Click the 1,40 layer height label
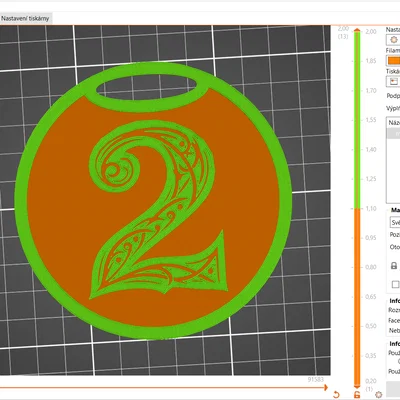The height and width of the screenshot is (400, 400). (371, 150)
